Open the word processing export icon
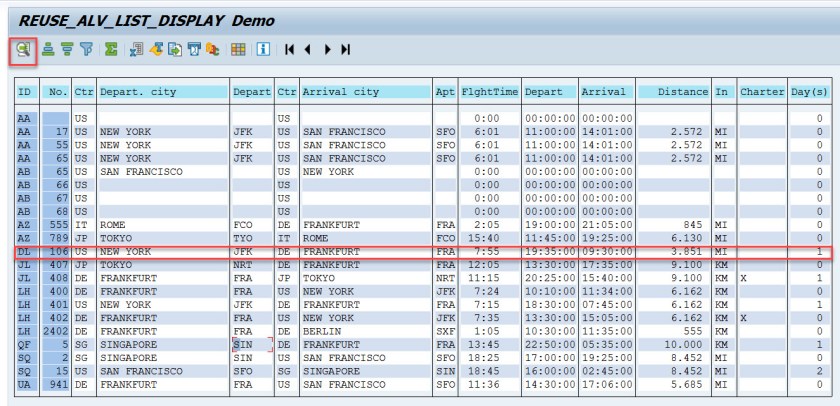The width and height of the screenshot is (840, 406). [156, 50]
